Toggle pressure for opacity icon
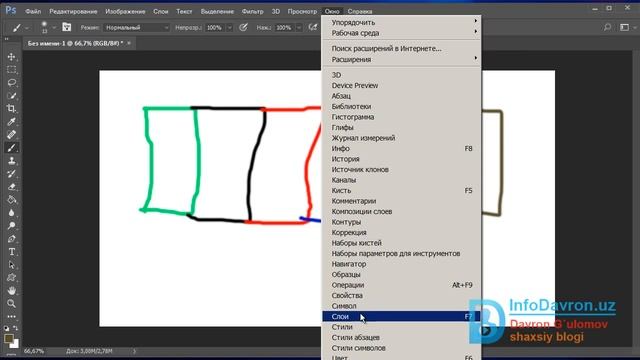The height and width of the screenshot is (360, 640). click(x=243, y=27)
